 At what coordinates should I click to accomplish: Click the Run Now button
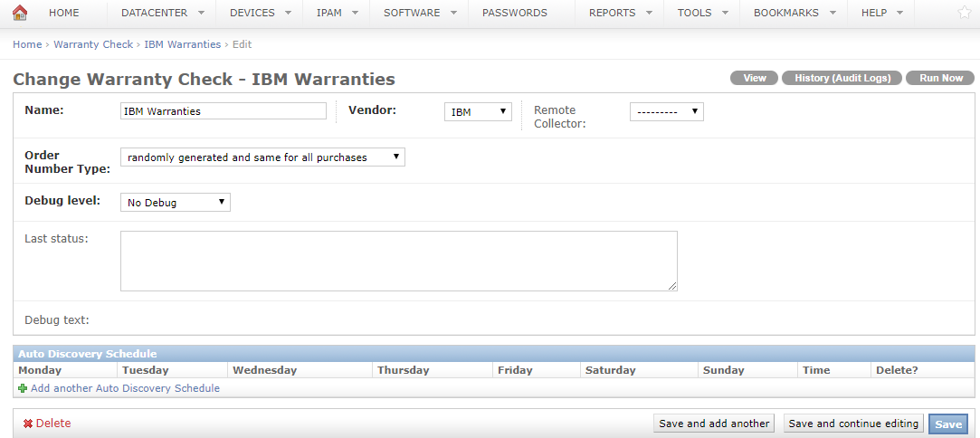point(940,78)
